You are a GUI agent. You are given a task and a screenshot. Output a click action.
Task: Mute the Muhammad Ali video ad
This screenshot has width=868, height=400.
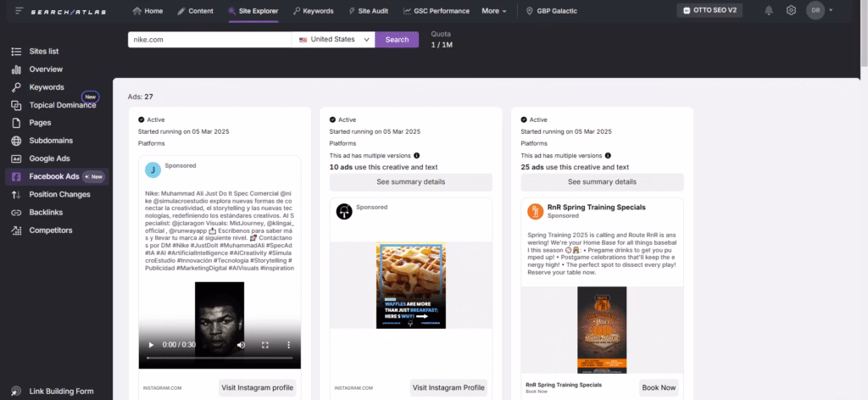tap(241, 345)
